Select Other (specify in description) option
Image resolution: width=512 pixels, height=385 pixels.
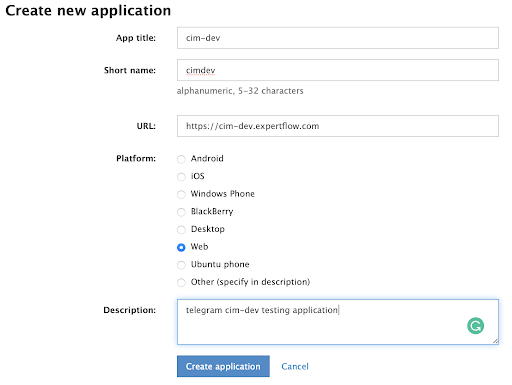(x=181, y=283)
